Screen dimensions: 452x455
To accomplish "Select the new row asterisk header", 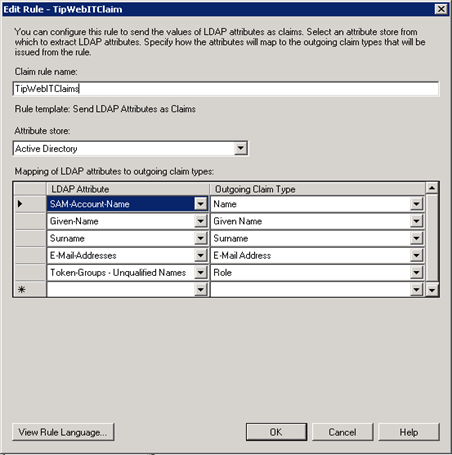I will (x=30, y=289).
